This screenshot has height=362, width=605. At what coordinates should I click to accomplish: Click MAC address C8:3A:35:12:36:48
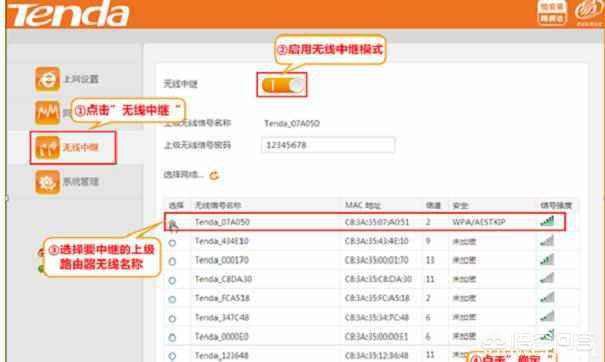pyautogui.click(x=377, y=355)
